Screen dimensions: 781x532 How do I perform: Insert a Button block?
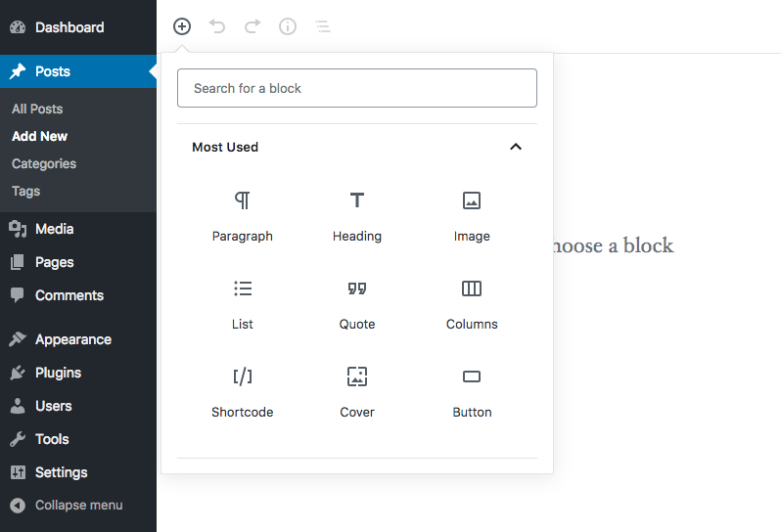(x=472, y=393)
